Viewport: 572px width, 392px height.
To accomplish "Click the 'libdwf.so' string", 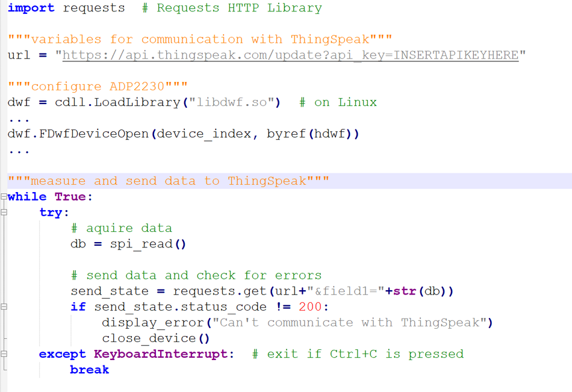I will pyautogui.click(x=232, y=102).
